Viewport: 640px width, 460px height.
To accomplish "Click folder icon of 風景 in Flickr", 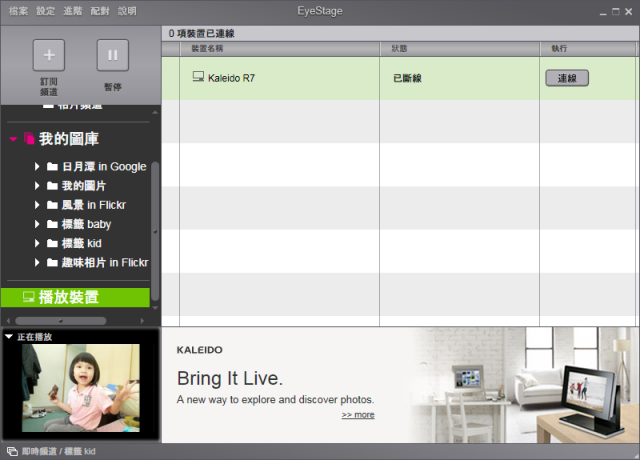I will (x=52, y=205).
